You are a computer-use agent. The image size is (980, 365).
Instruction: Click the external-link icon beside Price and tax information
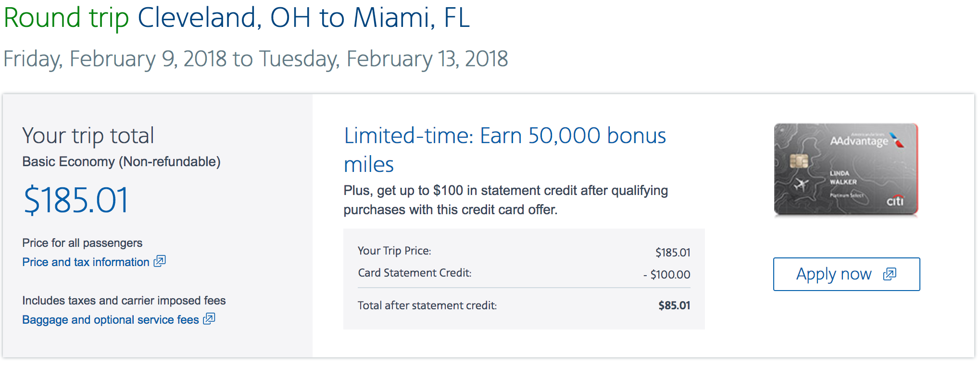160,261
